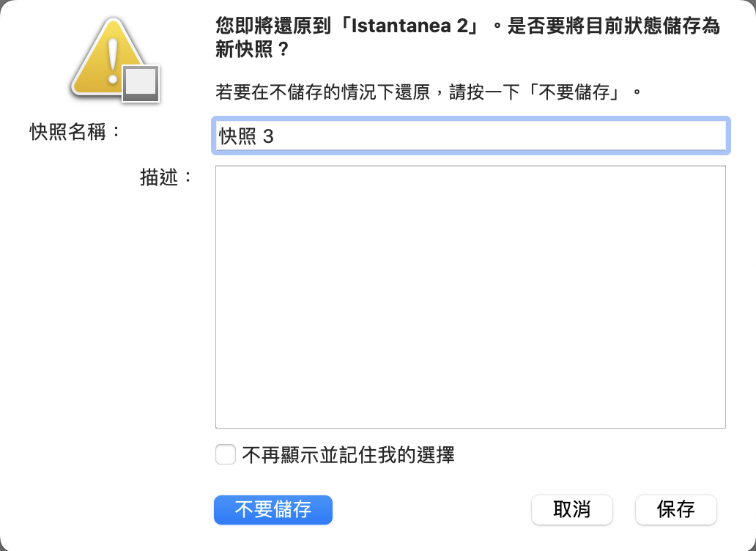The image size is (756, 551).
Task: Focus the 快照名稱 text field
Action: tap(470, 136)
